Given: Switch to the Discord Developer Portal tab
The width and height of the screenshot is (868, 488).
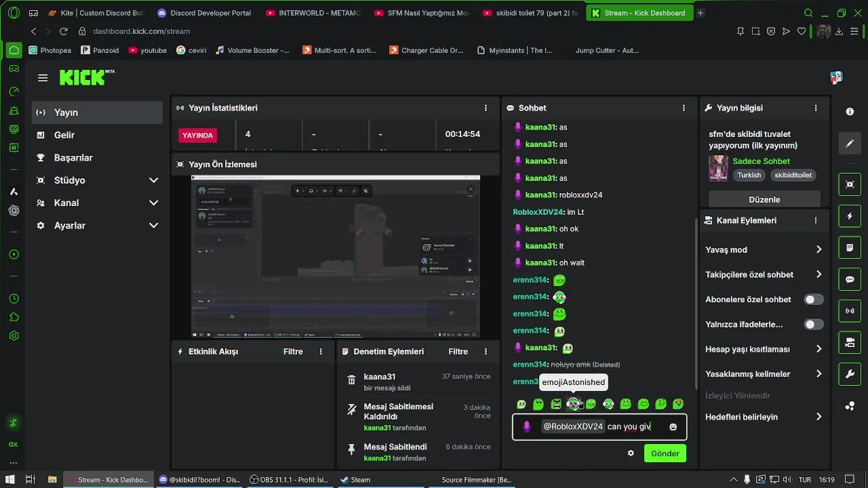Looking at the screenshot, I should (x=204, y=13).
